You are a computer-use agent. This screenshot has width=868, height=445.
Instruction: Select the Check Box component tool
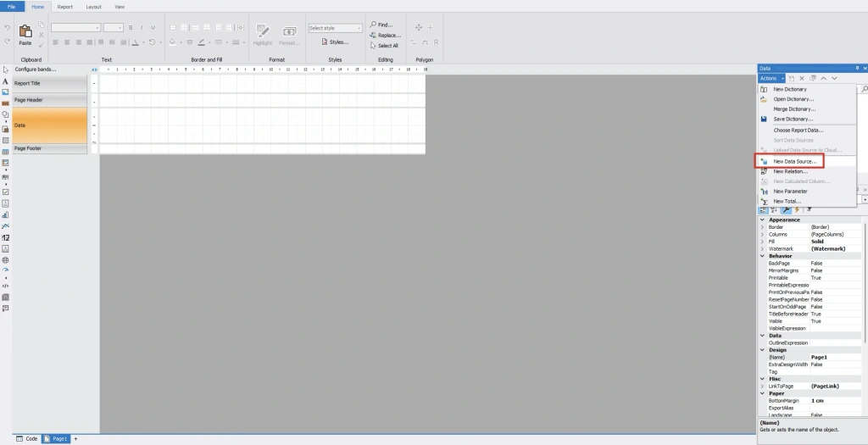(6, 192)
